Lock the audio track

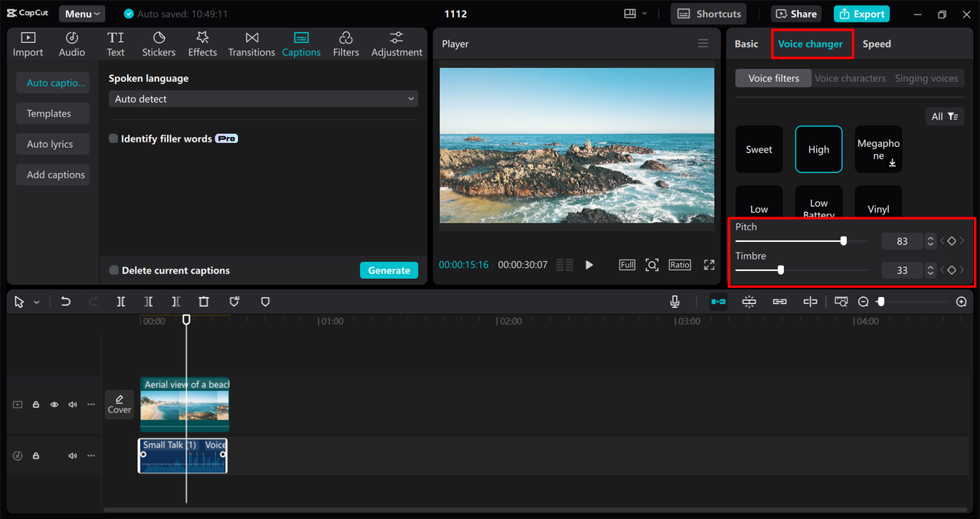click(36, 455)
